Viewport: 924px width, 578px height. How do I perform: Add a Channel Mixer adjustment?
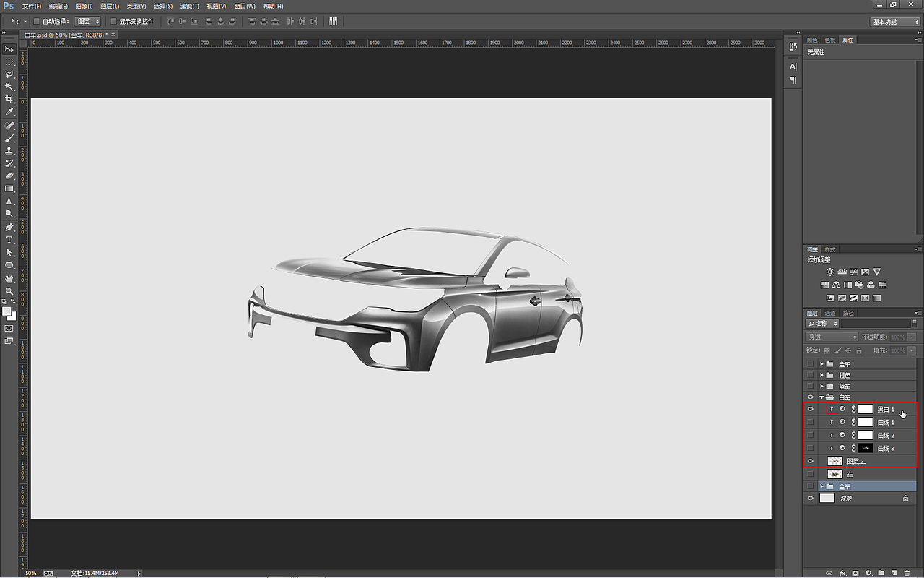coord(871,285)
